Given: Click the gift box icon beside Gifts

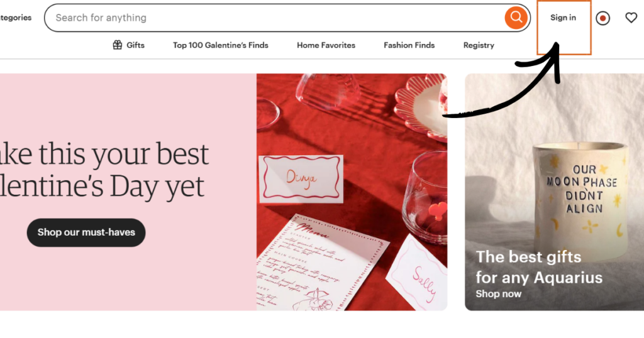Looking at the screenshot, I should pyautogui.click(x=118, y=45).
